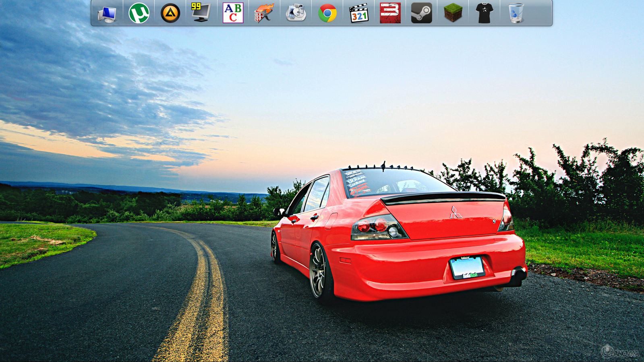Click the Mitsubishi emblem on the car trunk

[x=456, y=212]
